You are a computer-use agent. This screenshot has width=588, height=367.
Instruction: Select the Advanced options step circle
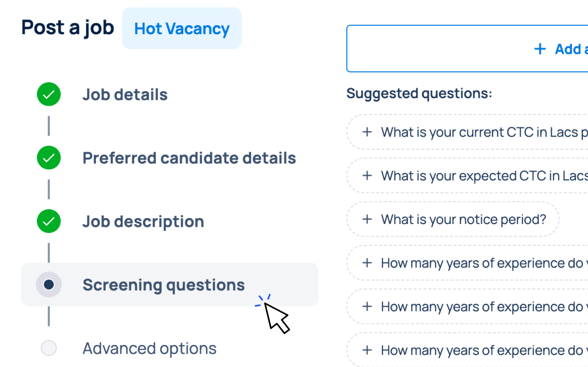(49, 348)
